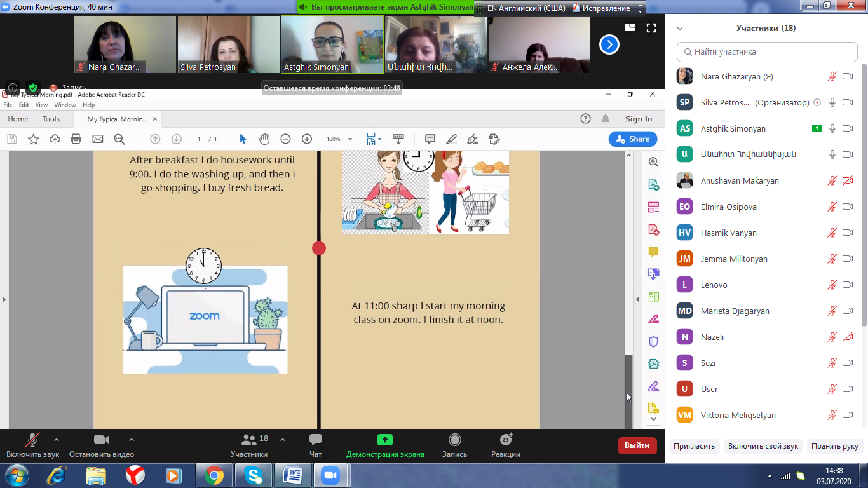Click camera icon next to Elmira Osipova
The height and width of the screenshot is (488, 868).
coord(847,207)
